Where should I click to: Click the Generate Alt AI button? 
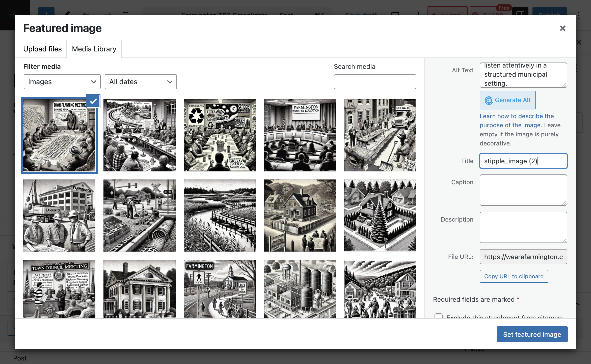tap(507, 100)
